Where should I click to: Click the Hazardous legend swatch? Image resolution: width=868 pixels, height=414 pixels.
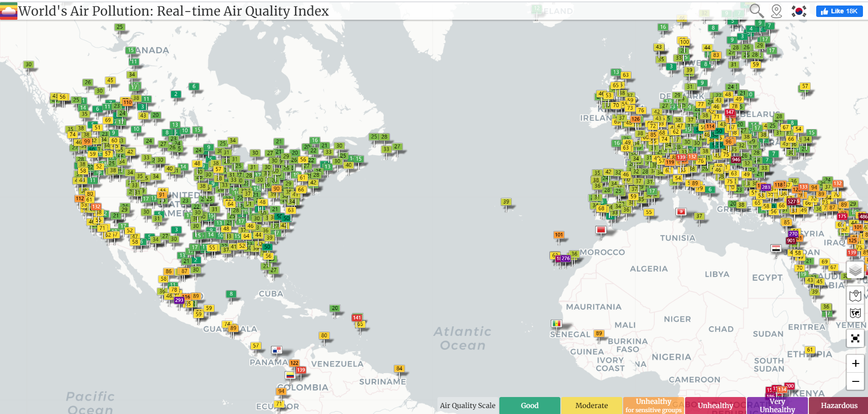pos(839,405)
